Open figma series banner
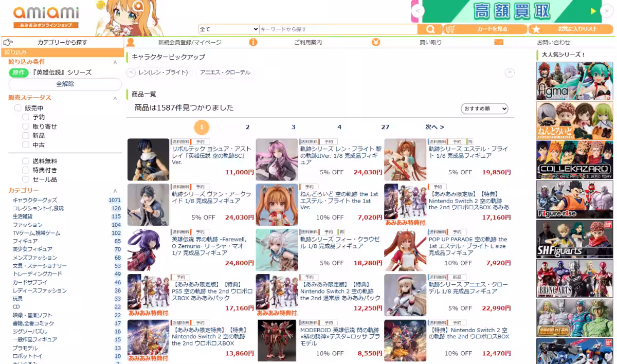This screenshot has height=364, width=617. [x=574, y=80]
